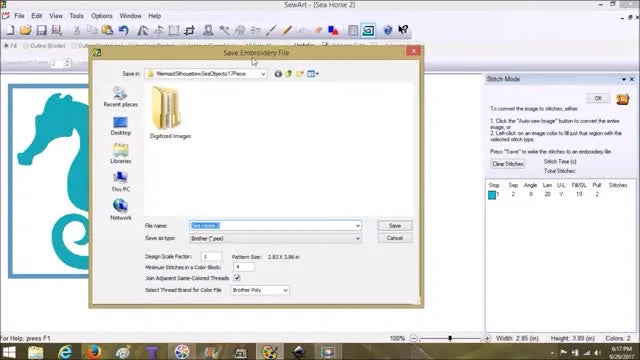Click the highlighted Stitch Image toolbar icon
The width and height of the screenshot is (640, 360).
point(368,30)
